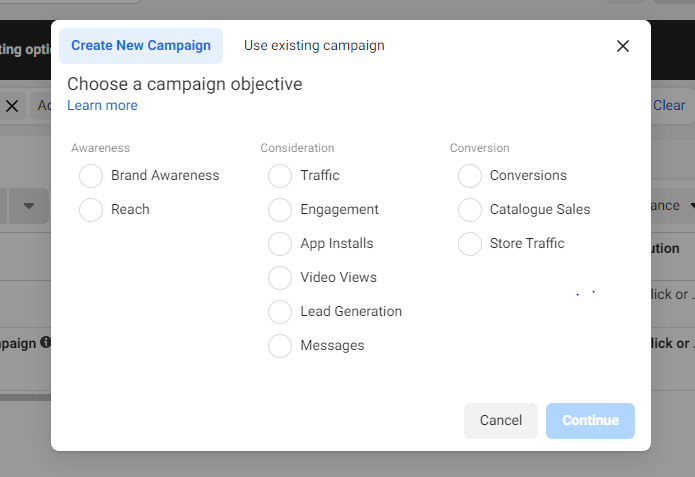Screen dimensions: 695x477
Task: Click the X icon in the background filter bar
Action: coord(12,106)
